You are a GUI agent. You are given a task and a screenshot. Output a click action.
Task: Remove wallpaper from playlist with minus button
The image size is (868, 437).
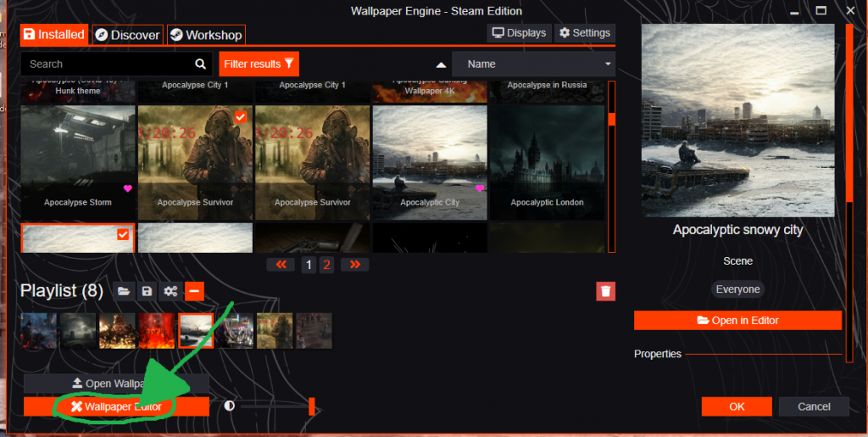pyautogui.click(x=194, y=291)
